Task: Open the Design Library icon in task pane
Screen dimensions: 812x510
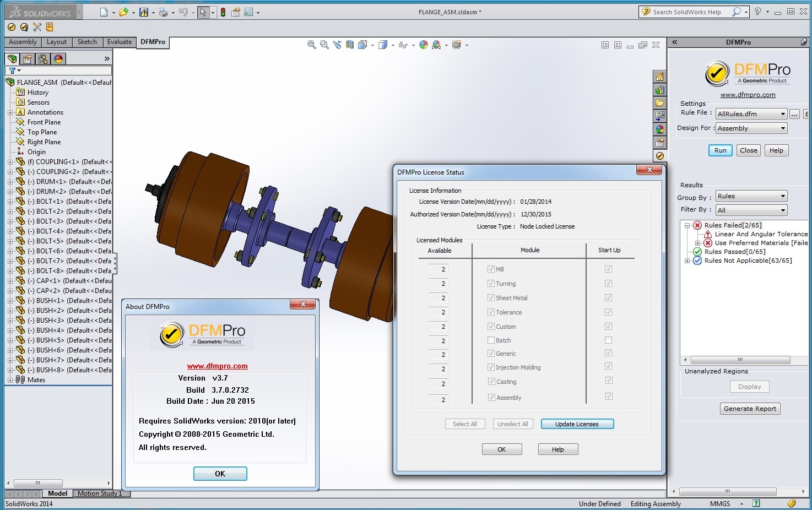Action: click(659, 90)
